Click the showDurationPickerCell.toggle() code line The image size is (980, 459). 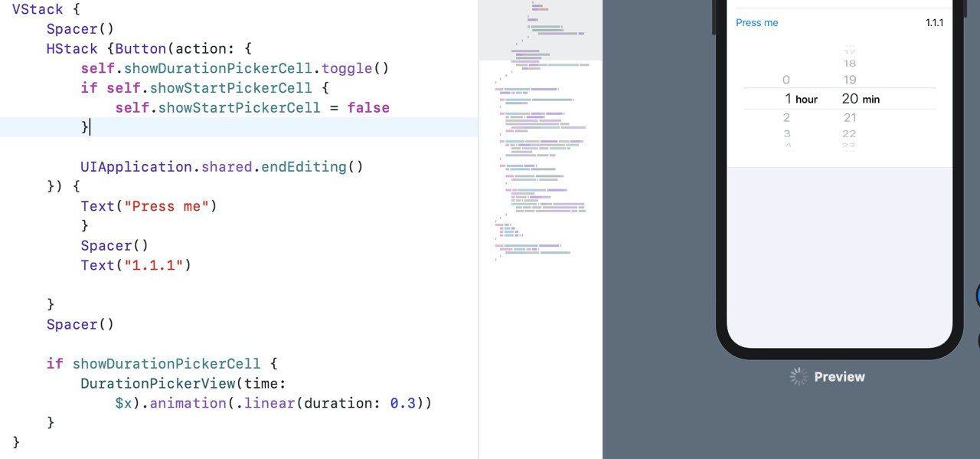pos(235,68)
